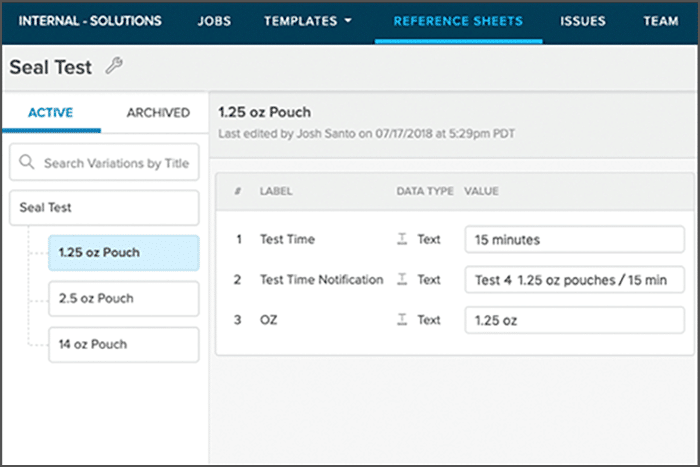The image size is (700, 467).
Task: Edit the Test Time Notification value field
Action: pyautogui.click(x=574, y=280)
